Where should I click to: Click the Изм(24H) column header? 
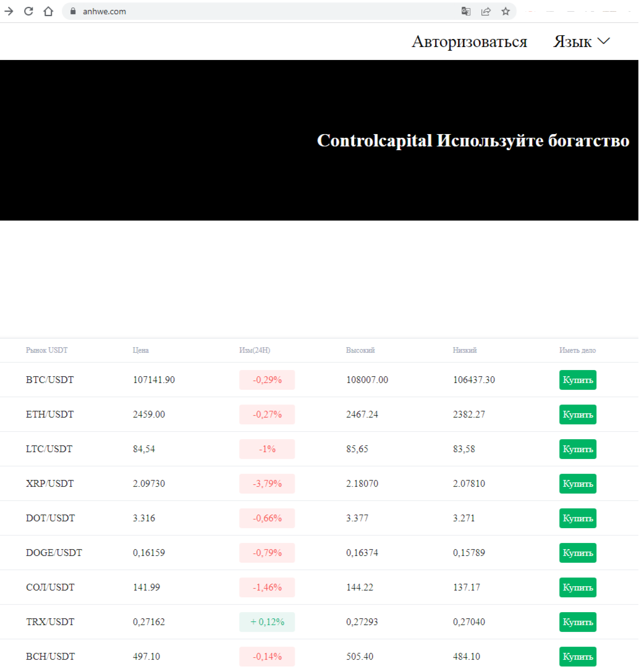[x=255, y=350]
